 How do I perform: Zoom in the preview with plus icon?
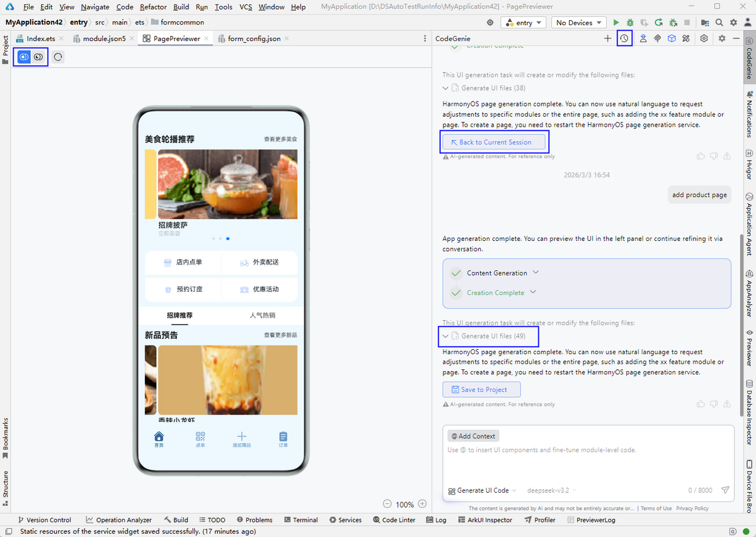[423, 504]
